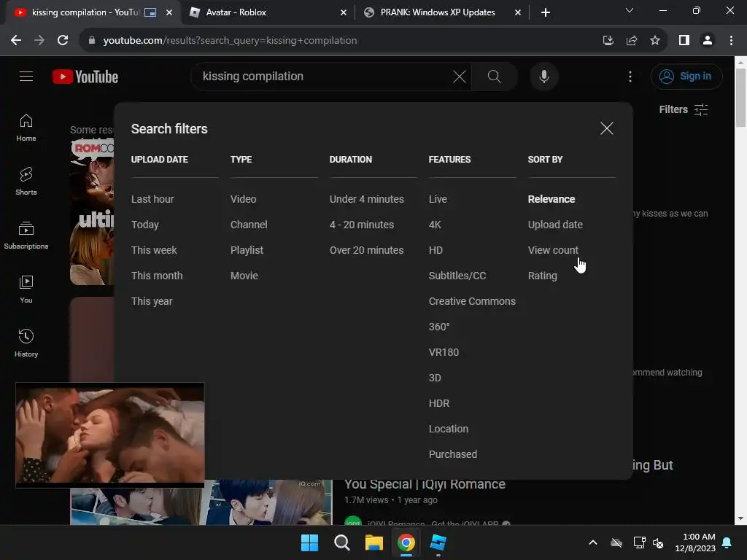This screenshot has width=747, height=560.
Task: Open a new browser tab
Action: click(x=546, y=12)
